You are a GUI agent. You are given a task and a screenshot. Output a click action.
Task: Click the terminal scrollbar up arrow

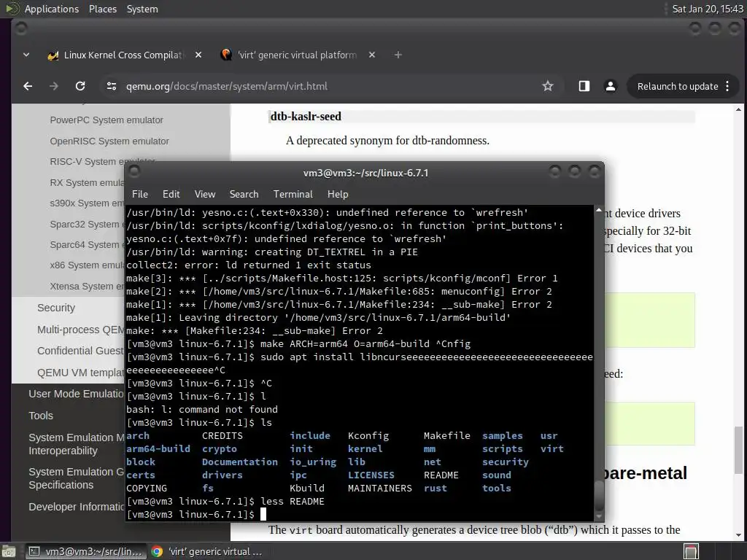(599, 209)
